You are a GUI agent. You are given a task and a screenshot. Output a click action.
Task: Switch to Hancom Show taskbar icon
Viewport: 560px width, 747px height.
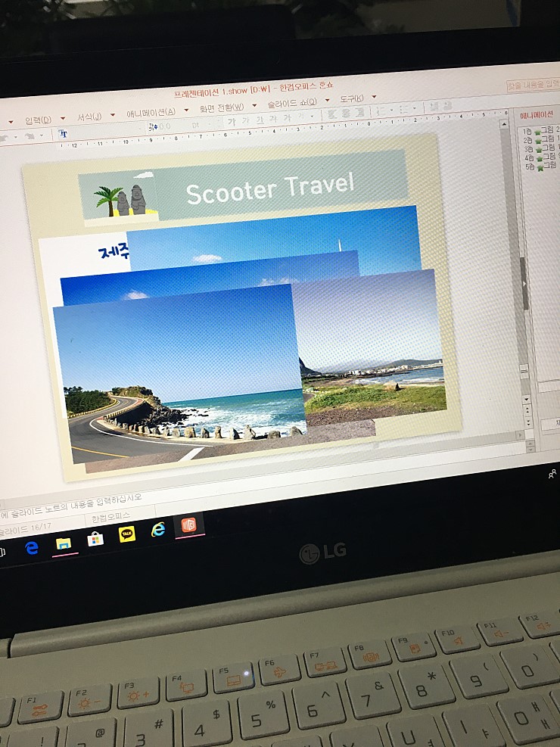(x=189, y=525)
